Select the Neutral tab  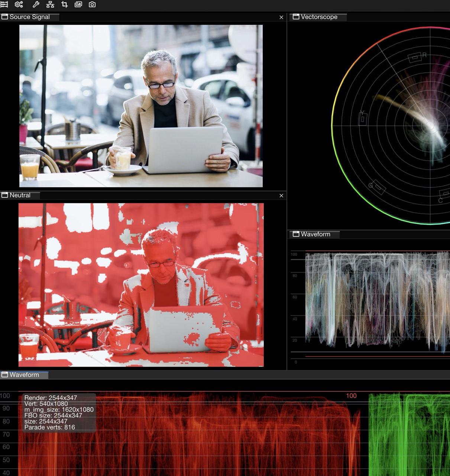click(x=20, y=195)
